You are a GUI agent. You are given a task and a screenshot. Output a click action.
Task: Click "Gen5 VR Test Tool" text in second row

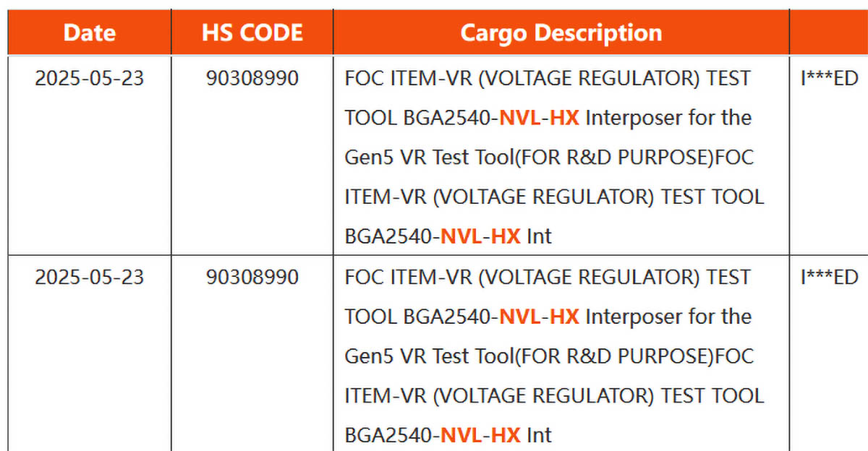(427, 356)
